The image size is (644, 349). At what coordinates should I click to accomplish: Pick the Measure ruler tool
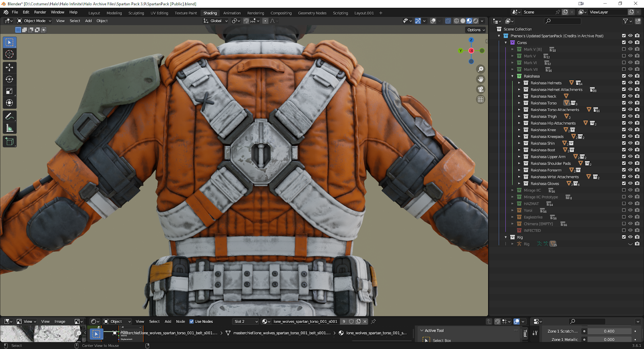[x=10, y=128]
